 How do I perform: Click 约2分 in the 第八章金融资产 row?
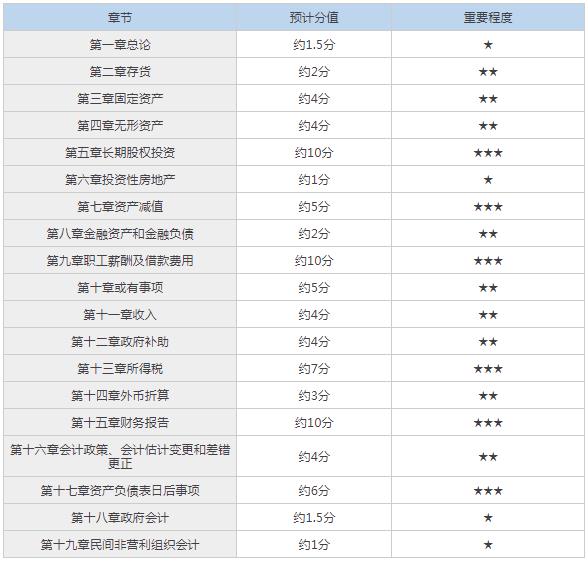pyautogui.click(x=314, y=234)
